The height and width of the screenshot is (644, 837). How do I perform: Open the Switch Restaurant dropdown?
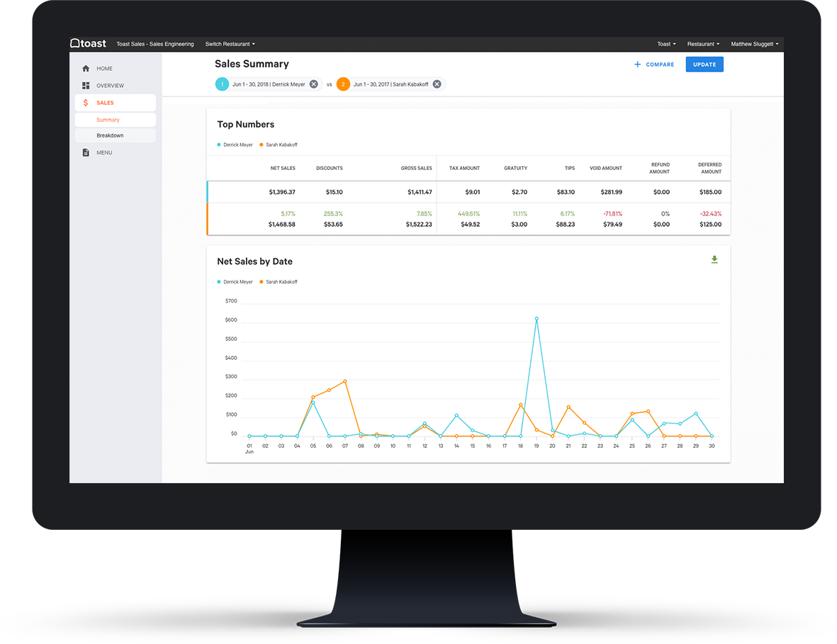[230, 44]
